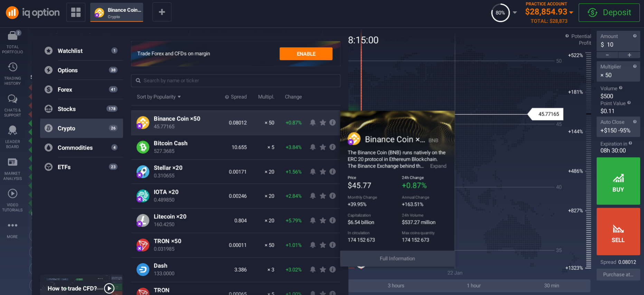The height and width of the screenshot is (295, 644).
Task: Click the Potential Profit help icon
Action: (x=567, y=36)
